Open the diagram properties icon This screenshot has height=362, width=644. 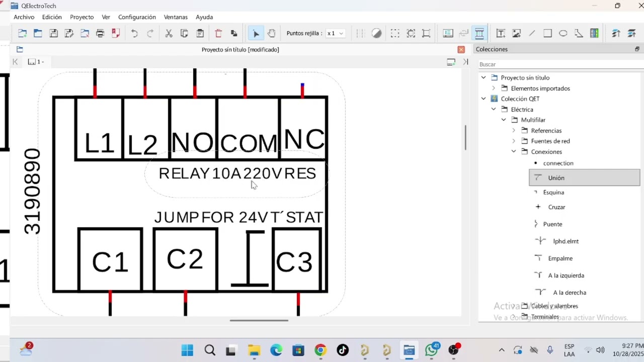[448, 33]
